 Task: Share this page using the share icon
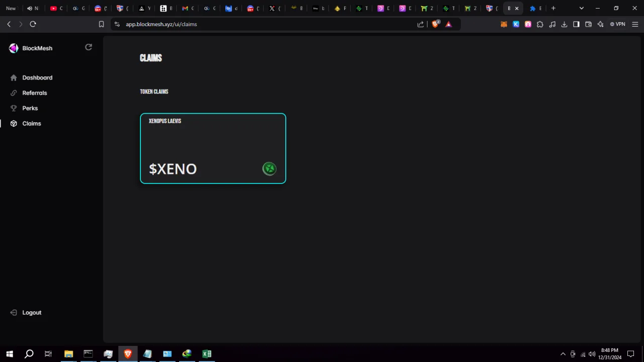tap(421, 24)
